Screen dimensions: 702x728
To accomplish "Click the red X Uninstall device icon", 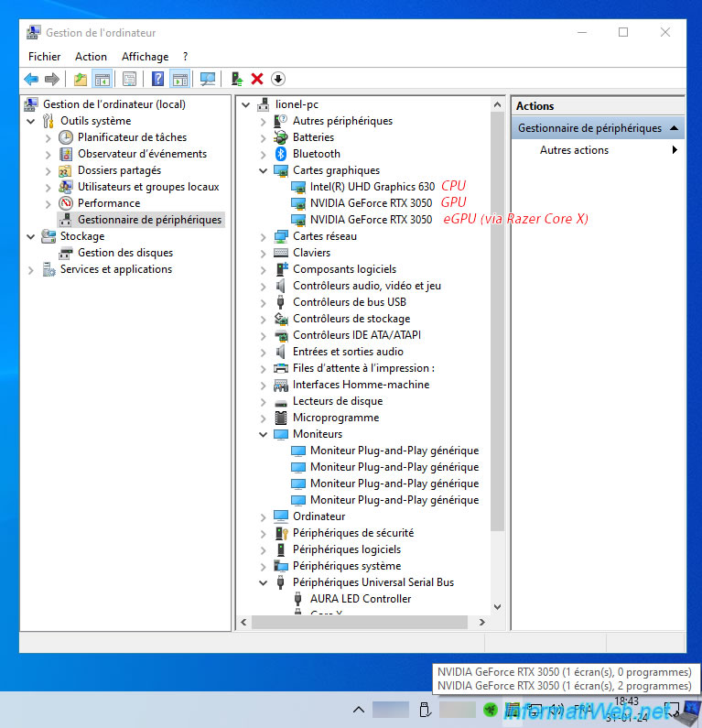I will (x=257, y=79).
